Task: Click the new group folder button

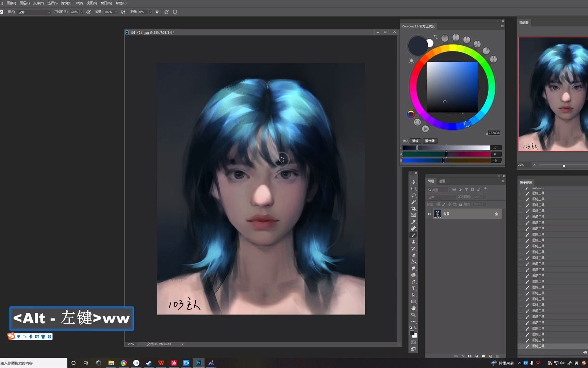Action: tap(484, 356)
